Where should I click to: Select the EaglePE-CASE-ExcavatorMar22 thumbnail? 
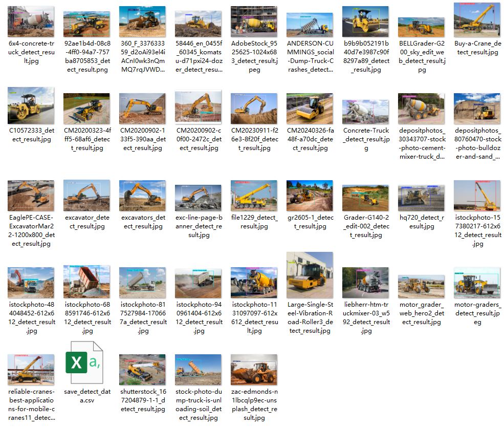point(31,196)
